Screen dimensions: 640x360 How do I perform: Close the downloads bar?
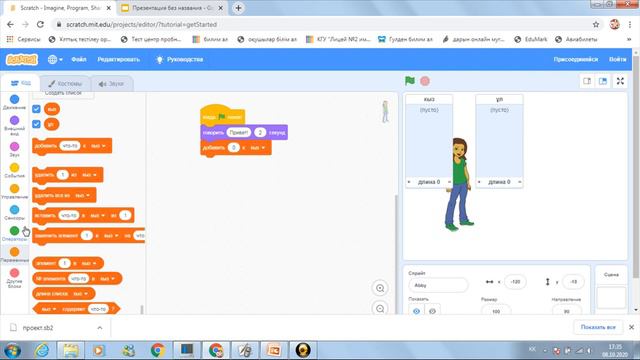pos(631,327)
